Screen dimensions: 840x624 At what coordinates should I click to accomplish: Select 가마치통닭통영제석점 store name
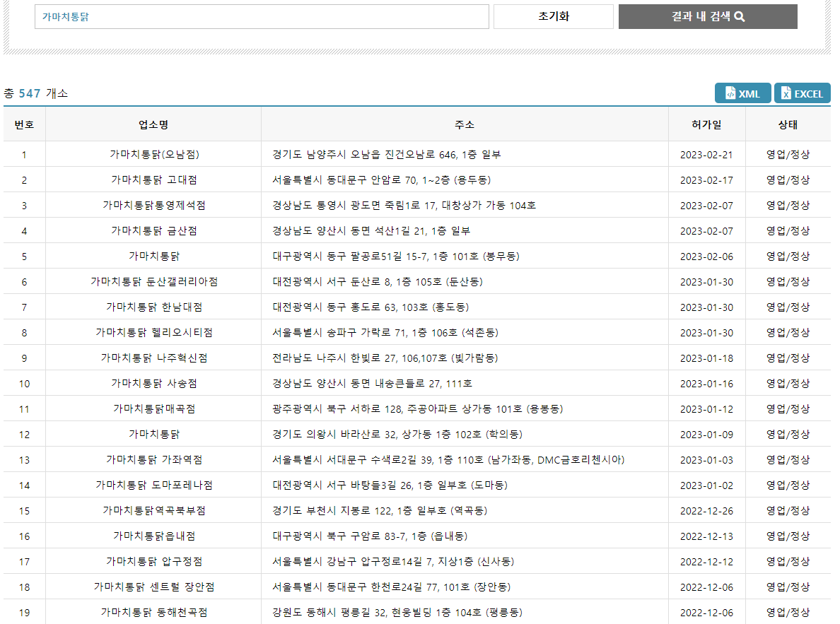pos(154,205)
